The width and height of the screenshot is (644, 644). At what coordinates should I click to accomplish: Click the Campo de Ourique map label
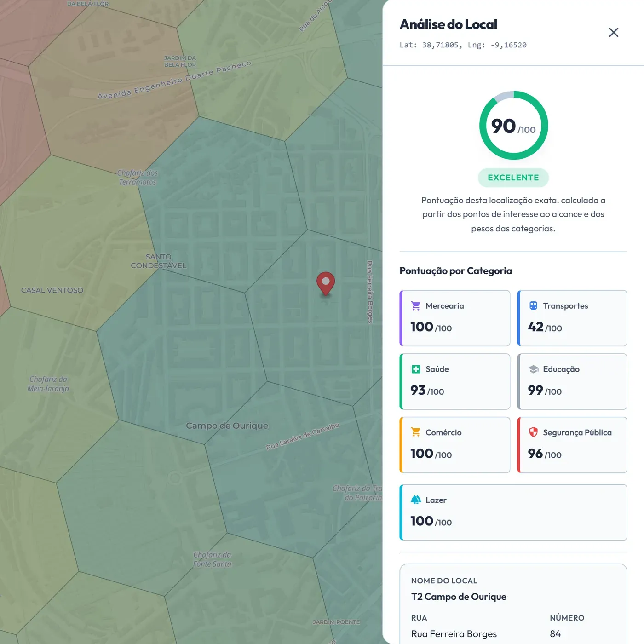[227, 425]
